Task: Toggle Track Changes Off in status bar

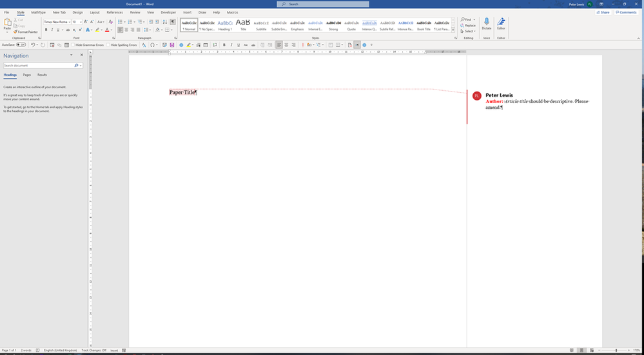Action: [x=93, y=350]
